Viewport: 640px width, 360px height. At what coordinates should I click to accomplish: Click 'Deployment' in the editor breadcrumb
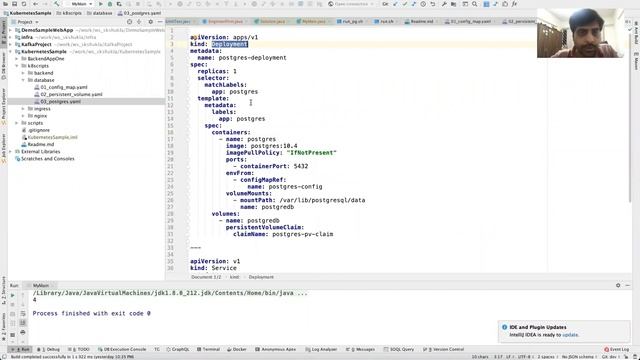click(261, 277)
